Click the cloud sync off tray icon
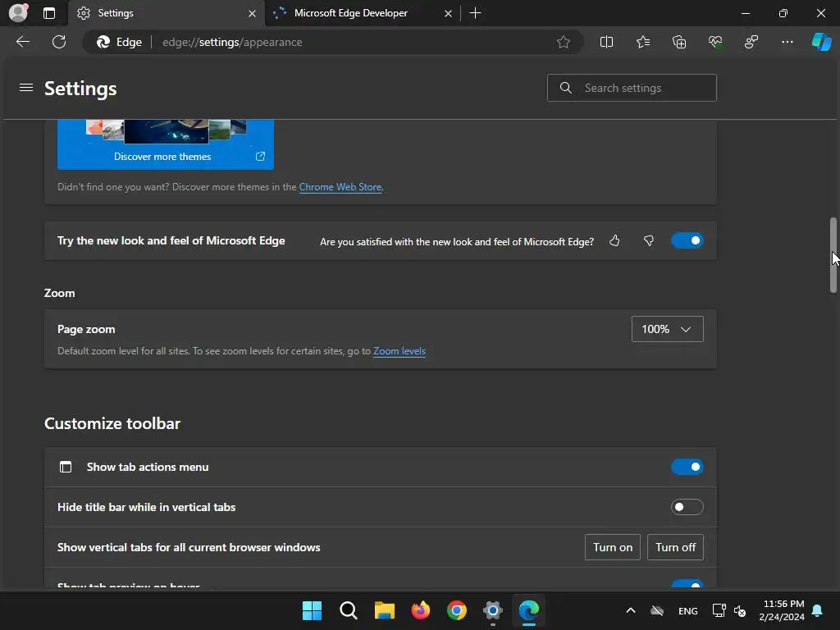840x630 pixels. pos(657,610)
